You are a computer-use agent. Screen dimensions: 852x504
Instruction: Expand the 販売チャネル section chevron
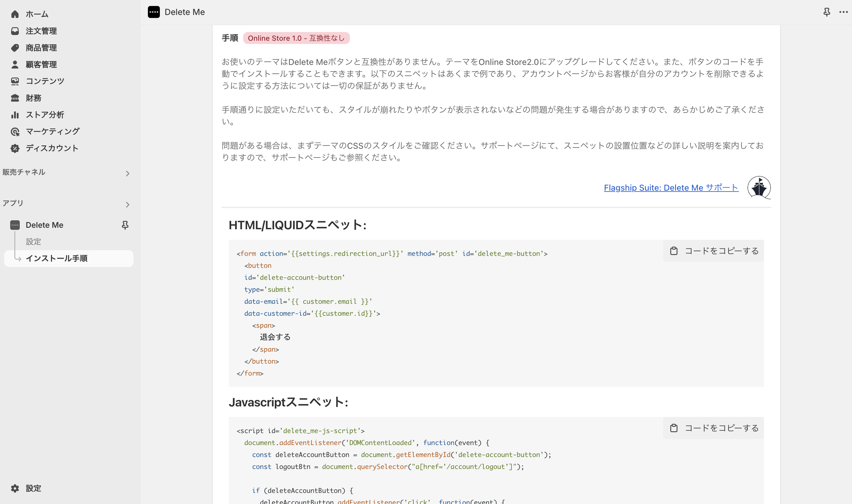pyautogui.click(x=128, y=174)
